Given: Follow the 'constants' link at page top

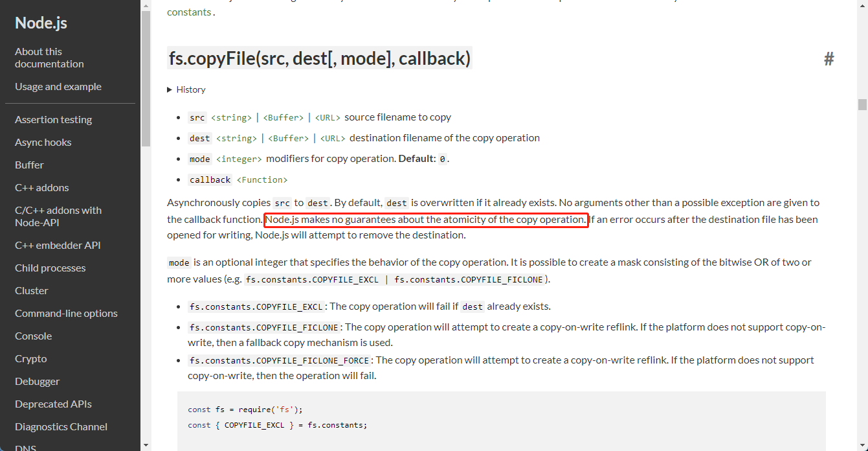Looking at the screenshot, I should coord(189,12).
